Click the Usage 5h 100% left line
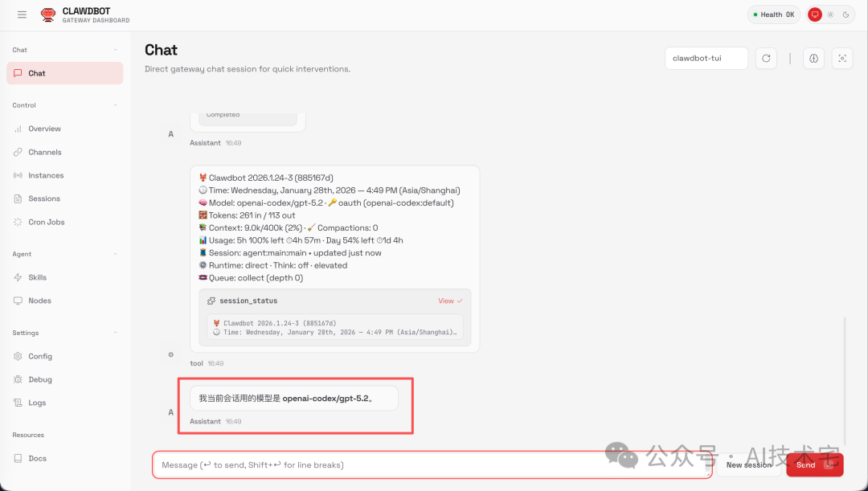The image size is (868, 491). point(301,240)
